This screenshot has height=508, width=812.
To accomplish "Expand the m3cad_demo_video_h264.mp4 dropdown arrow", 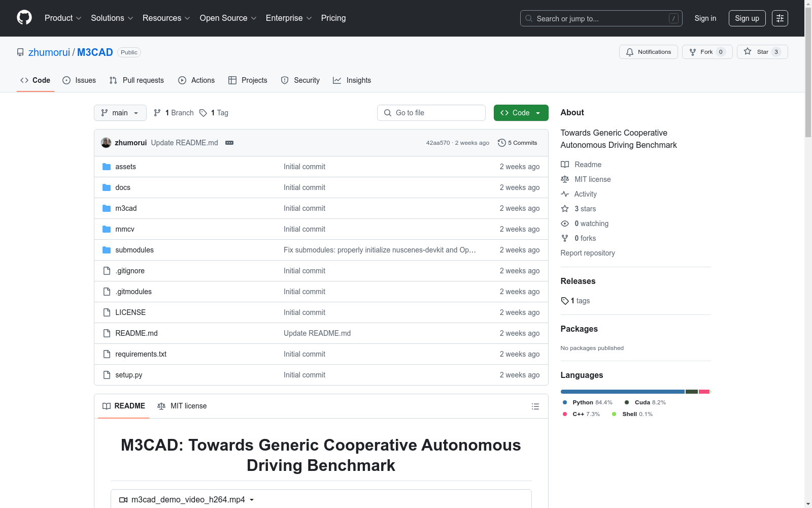I will click(x=252, y=500).
